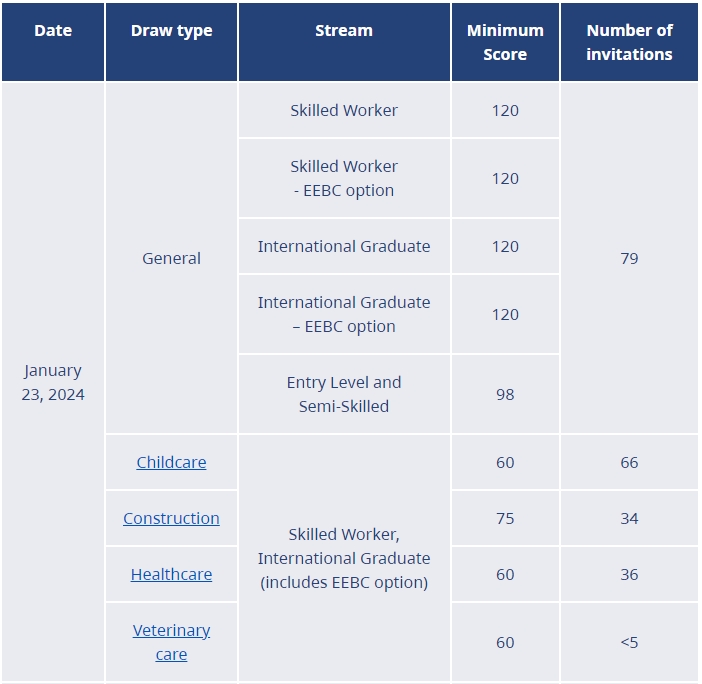Click the Draw type column header
702x684 pixels.
pyautogui.click(x=171, y=30)
